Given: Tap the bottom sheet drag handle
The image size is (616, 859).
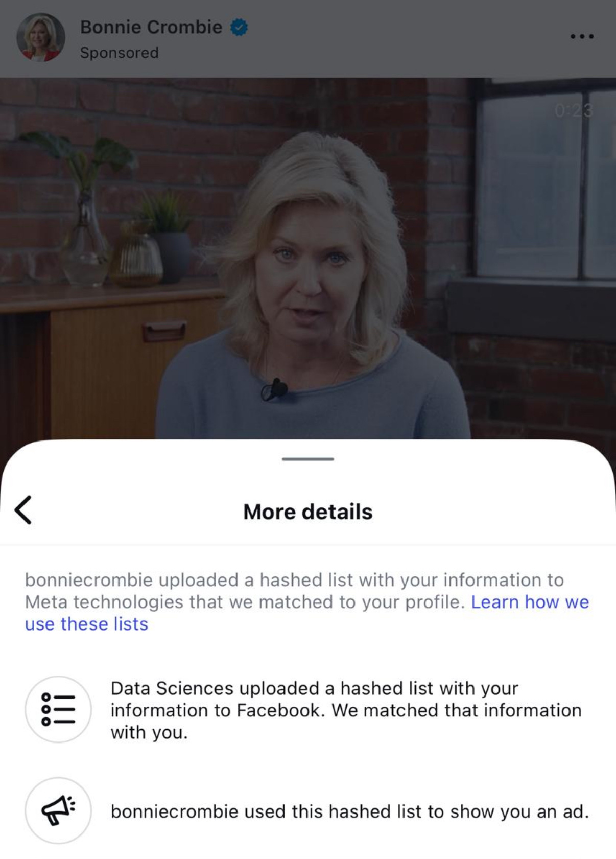Looking at the screenshot, I should 308,459.
